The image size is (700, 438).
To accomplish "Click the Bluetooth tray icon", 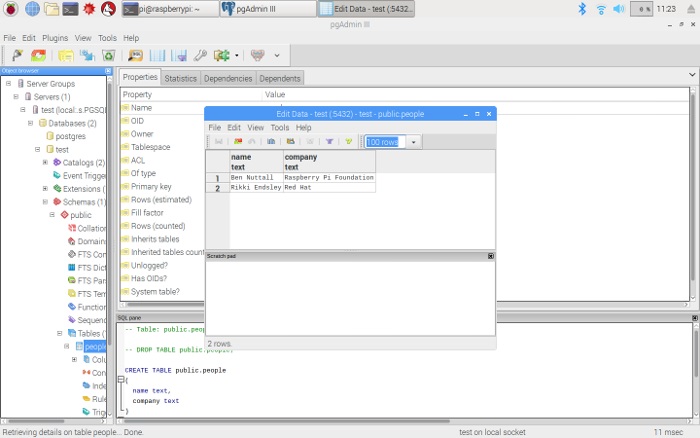I will pos(583,9).
